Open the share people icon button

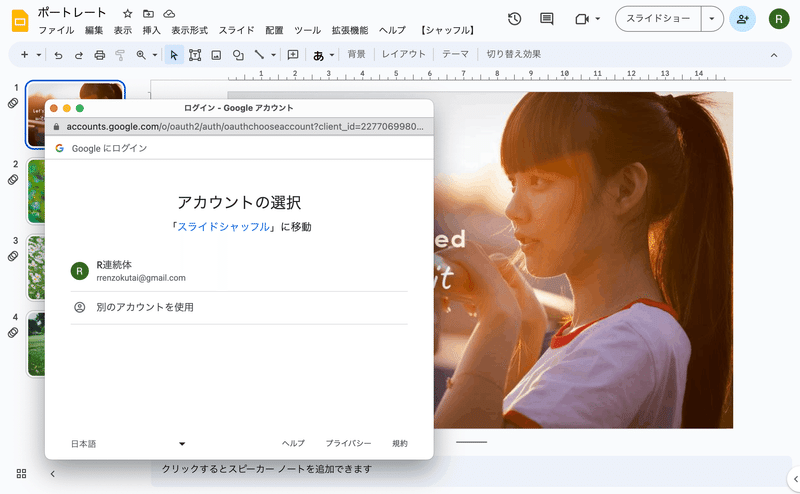742,19
